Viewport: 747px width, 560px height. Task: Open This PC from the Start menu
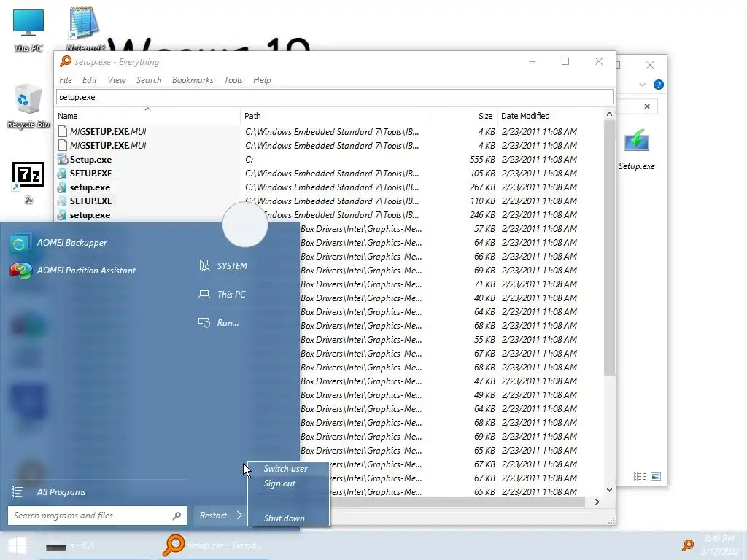[x=222, y=295]
